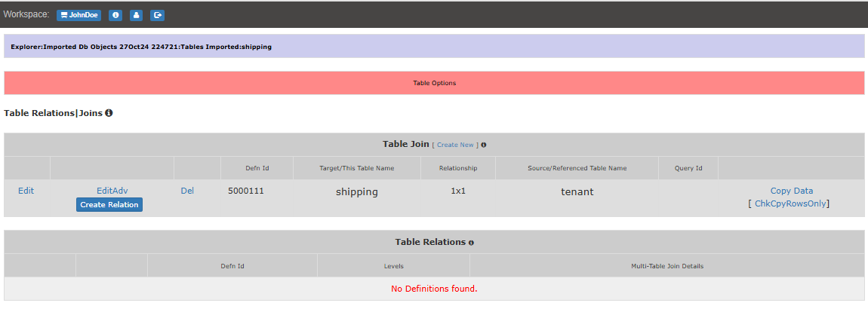868x312 pixels.
Task: Click the Workspace label text
Action: point(26,15)
